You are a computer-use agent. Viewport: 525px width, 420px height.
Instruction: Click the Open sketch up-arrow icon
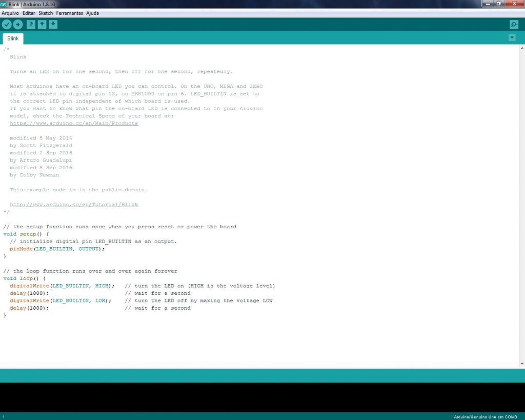click(x=42, y=25)
